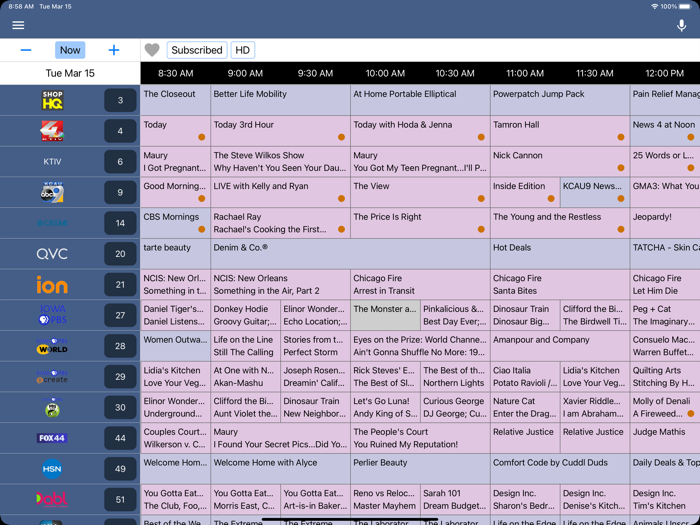Open 'Powerpatch Jump Pack' listing
The height and width of the screenshot is (525, 700).
click(560, 100)
